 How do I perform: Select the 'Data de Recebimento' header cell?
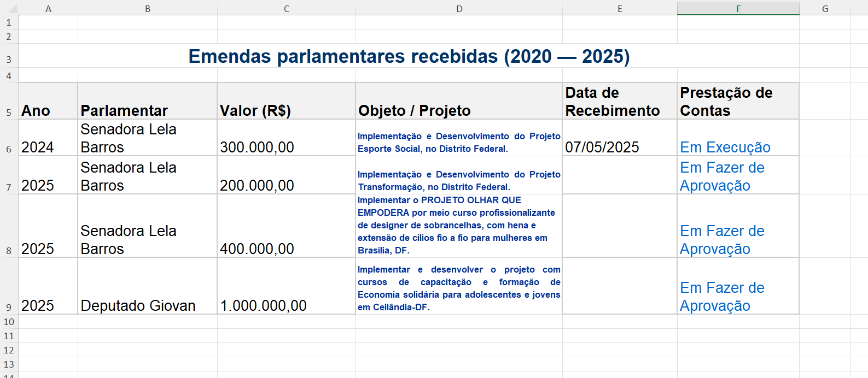click(x=619, y=102)
